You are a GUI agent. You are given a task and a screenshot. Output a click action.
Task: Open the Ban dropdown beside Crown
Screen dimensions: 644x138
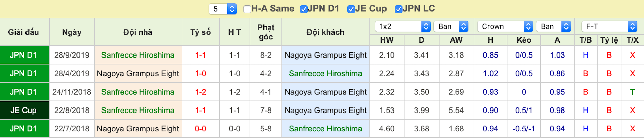pyautogui.click(x=553, y=26)
